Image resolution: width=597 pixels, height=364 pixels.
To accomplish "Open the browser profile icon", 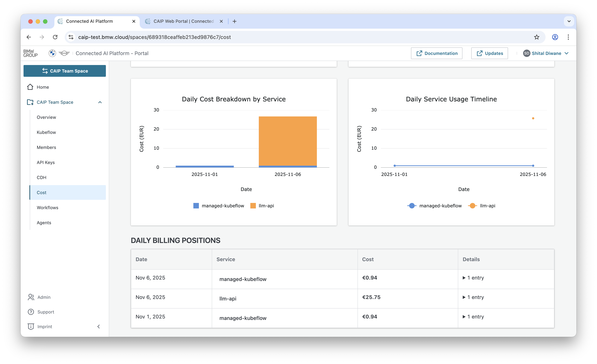I will [555, 37].
